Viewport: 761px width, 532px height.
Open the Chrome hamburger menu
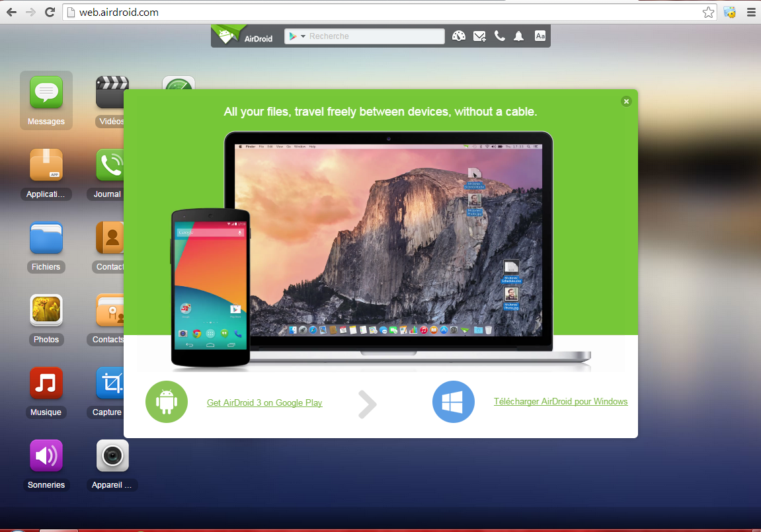click(751, 12)
